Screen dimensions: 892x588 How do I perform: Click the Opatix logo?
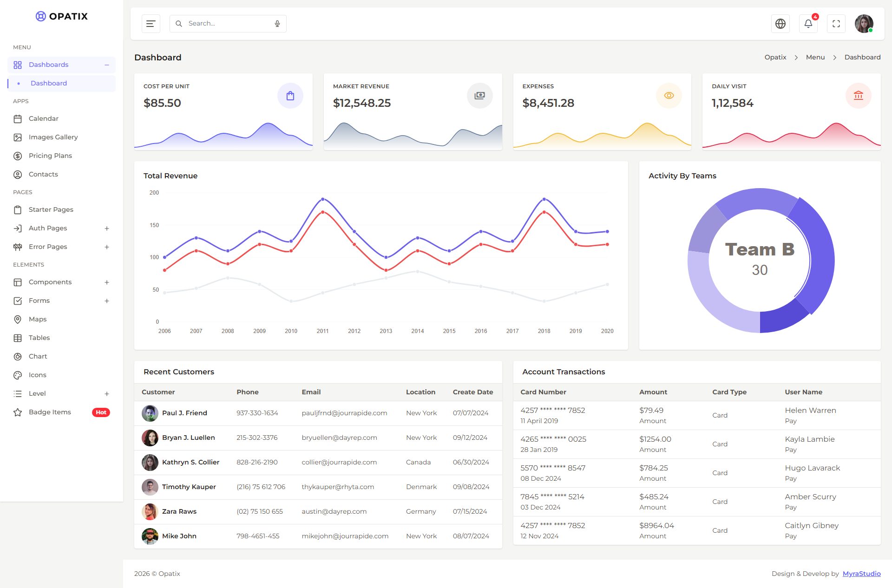pos(61,16)
